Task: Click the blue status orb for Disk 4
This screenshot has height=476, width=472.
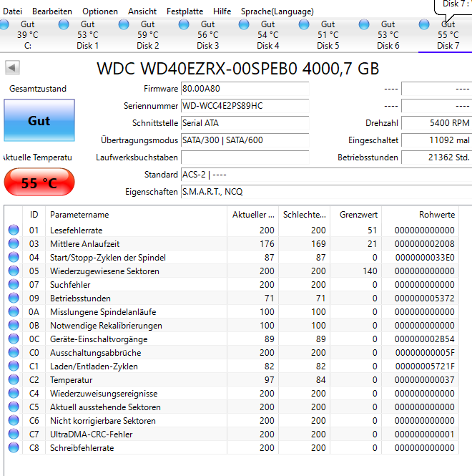Action: pyautogui.click(x=244, y=24)
